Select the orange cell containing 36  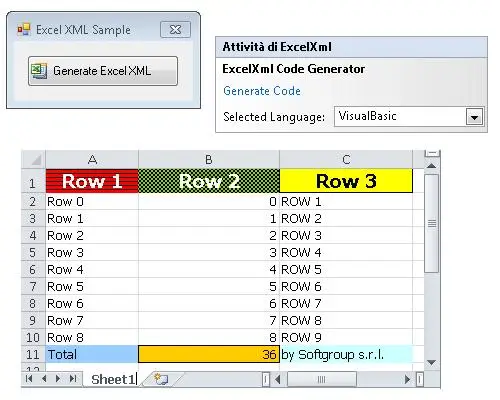tap(209, 354)
